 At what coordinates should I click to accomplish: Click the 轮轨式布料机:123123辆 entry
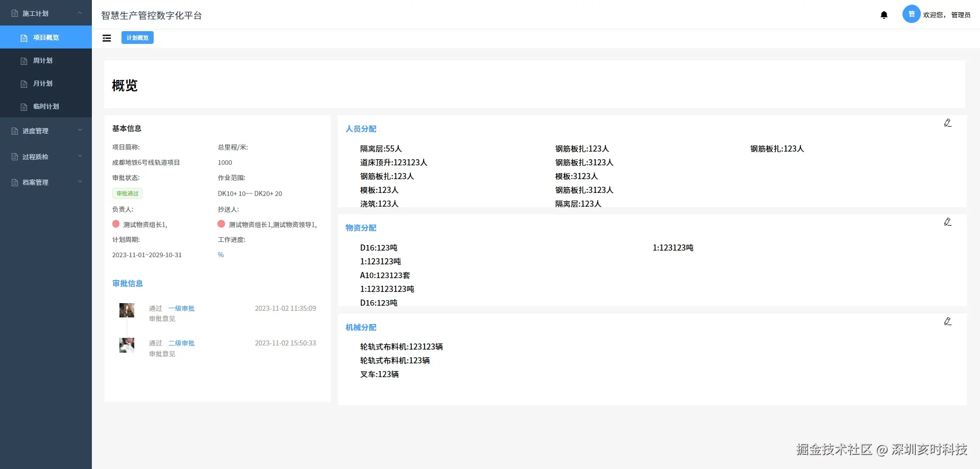click(x=401, y=347)
